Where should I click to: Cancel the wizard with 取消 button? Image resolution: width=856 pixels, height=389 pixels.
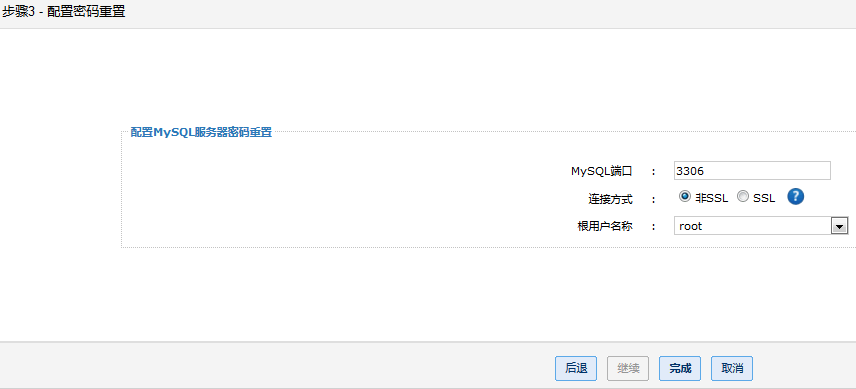[732, 368]
